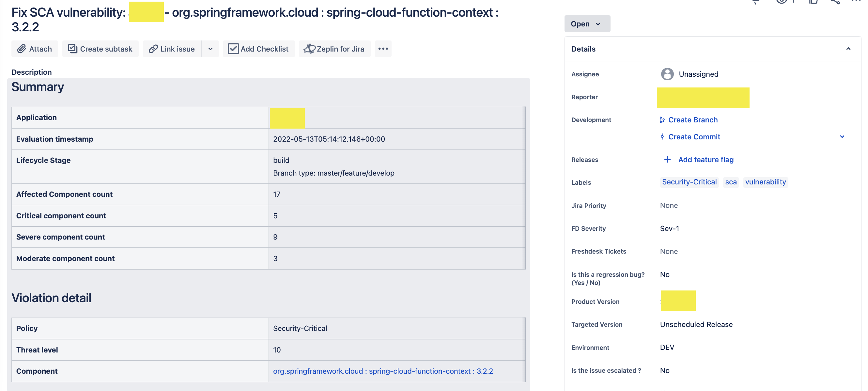Click the plus icon beside Add feature flag
Viewport: 868px width, 391px height.
(x=667, y=160)
